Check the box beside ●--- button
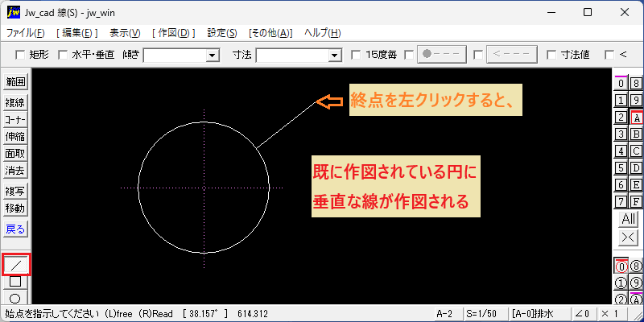 point(409,55)
